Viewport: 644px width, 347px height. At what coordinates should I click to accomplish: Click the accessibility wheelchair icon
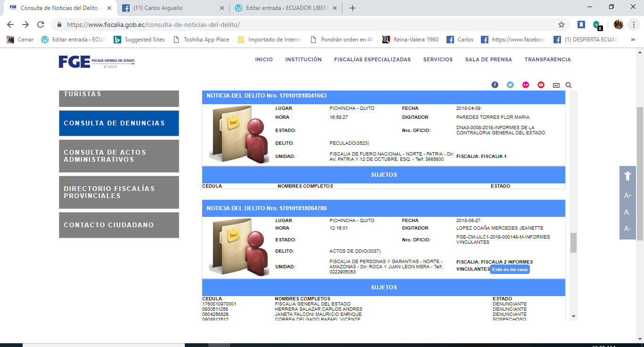[x=627, y=175]
